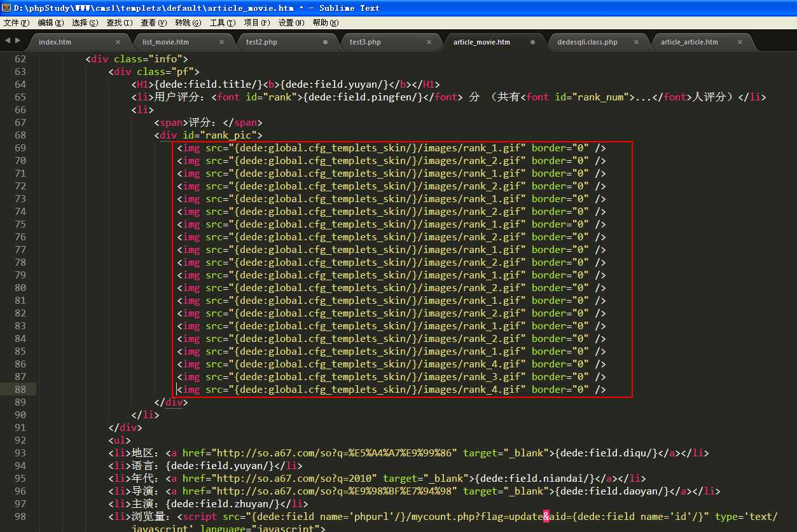Click rank_3.gif img on line 87
797x532 pixels.
(391, 377)
